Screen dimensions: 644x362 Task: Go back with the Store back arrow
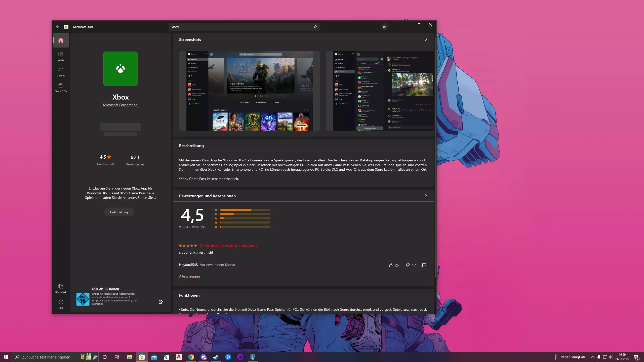[x=58, y=27]
